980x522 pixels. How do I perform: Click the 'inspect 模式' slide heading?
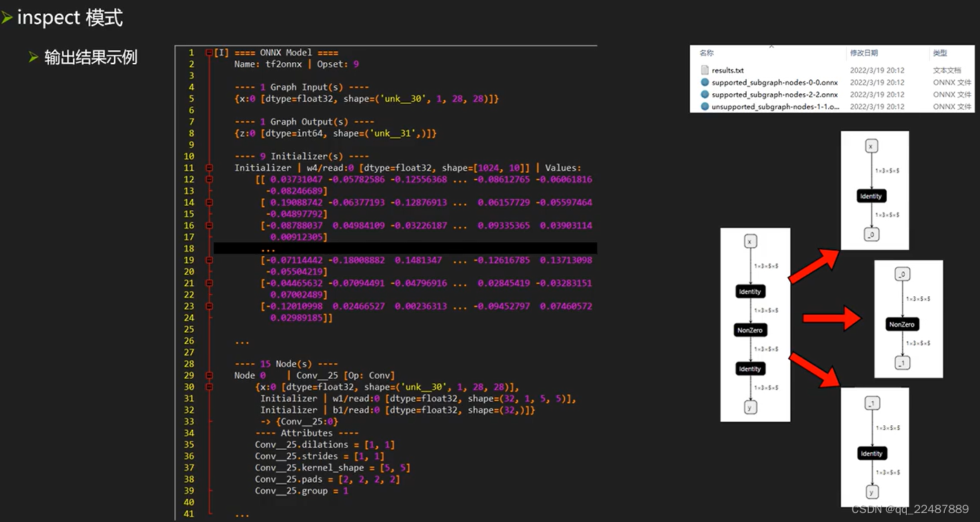click(70, 17)
